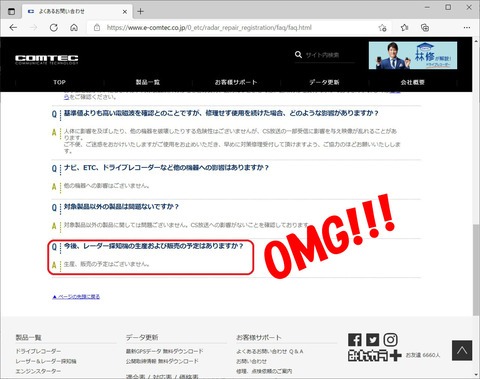Image resolution: width=480 pixels, height=379 pixels.
Task: Click the page vertical scrollbar thumb
Action: (476, 270)
